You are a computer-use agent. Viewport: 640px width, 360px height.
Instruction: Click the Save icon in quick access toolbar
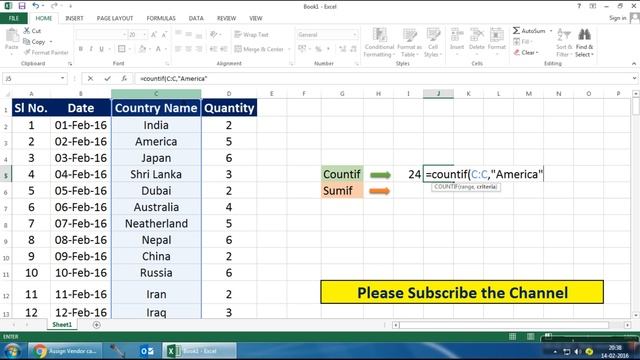point(22,6)
